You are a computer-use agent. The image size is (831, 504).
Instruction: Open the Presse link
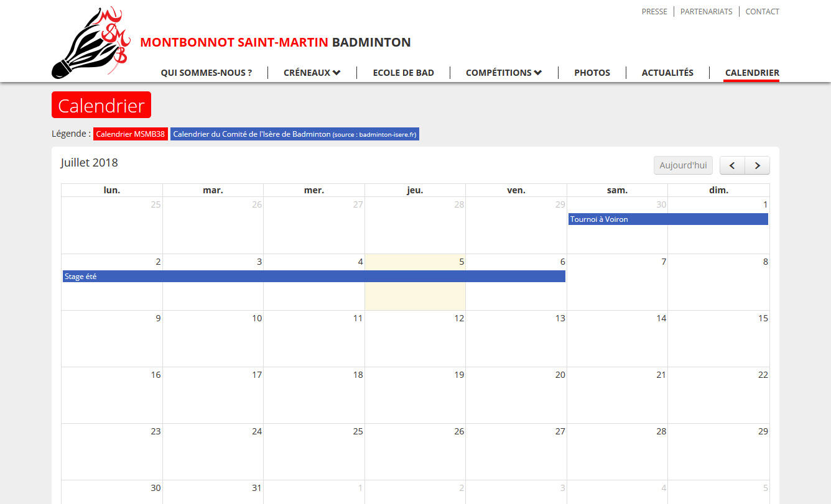click(654, 12)
